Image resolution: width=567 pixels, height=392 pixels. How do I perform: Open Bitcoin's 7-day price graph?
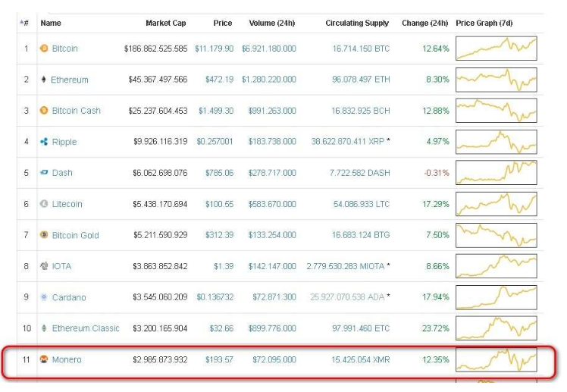pos(496,49)
